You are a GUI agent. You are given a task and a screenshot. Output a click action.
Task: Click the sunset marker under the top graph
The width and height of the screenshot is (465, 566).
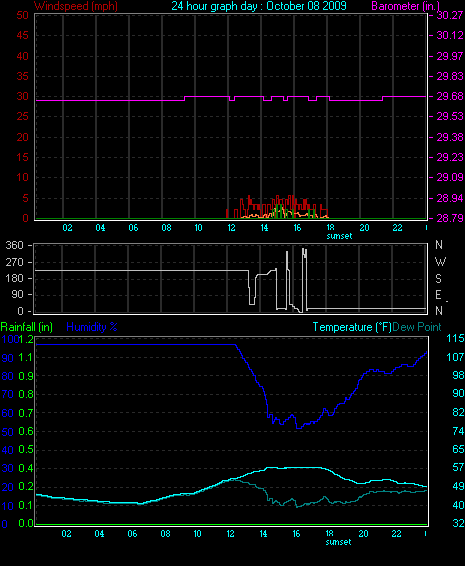point(339,236)
